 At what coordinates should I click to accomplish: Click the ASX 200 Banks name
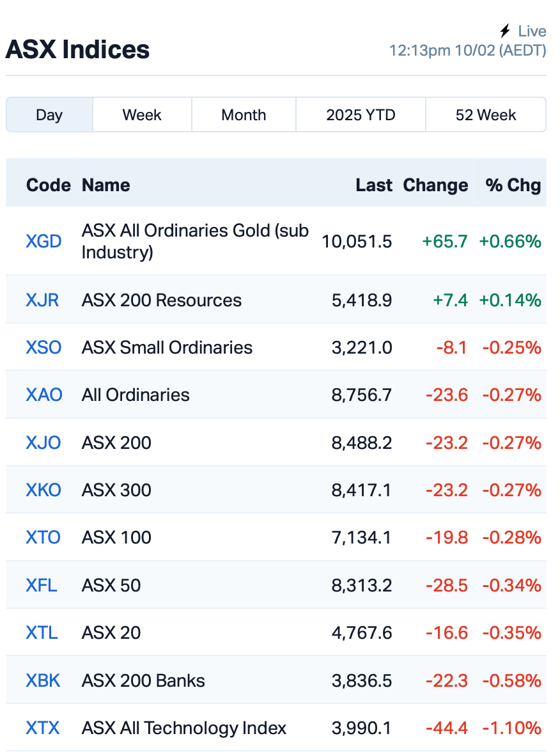click(x=143, y=680)
